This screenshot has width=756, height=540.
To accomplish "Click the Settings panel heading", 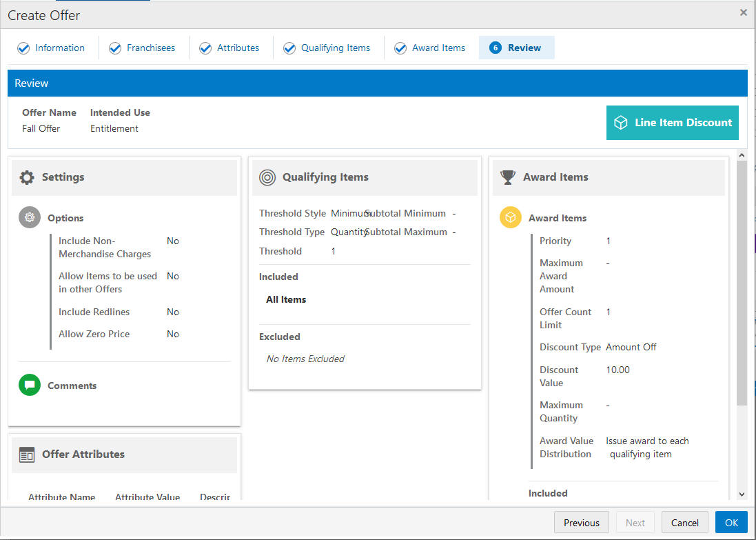I will [63, 177].
